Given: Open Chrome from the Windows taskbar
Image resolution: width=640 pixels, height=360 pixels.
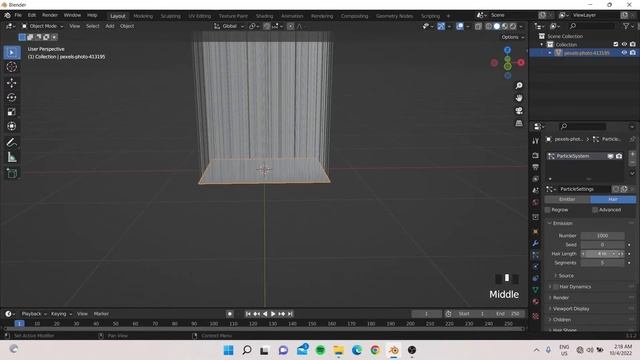Looking at the screenshot, I should click(375, 350).
